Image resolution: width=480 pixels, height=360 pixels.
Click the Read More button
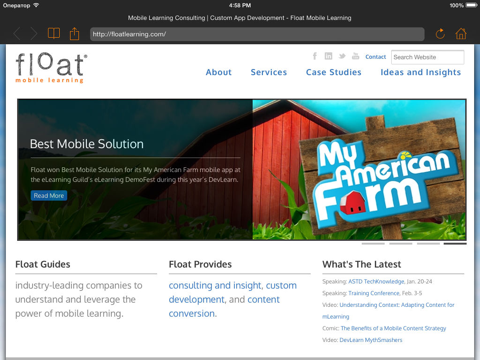(49, 196)
